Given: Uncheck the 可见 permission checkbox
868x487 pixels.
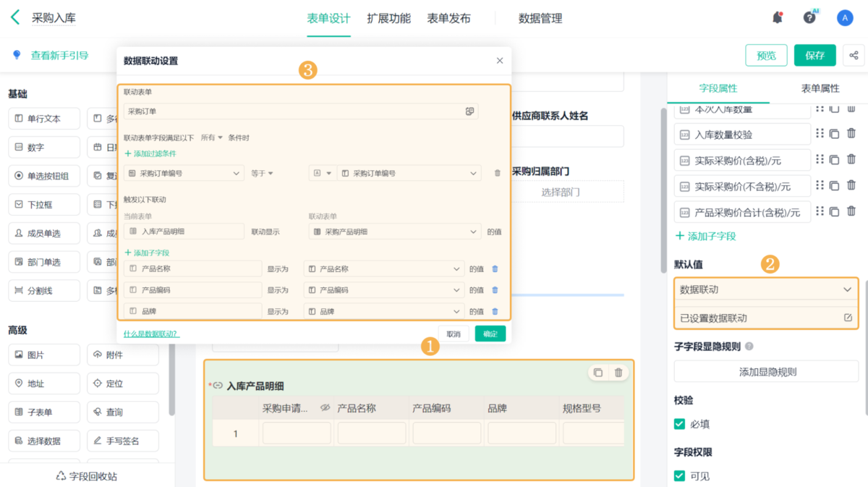Looking at the screenshot, I should click(x=679, y=475).
